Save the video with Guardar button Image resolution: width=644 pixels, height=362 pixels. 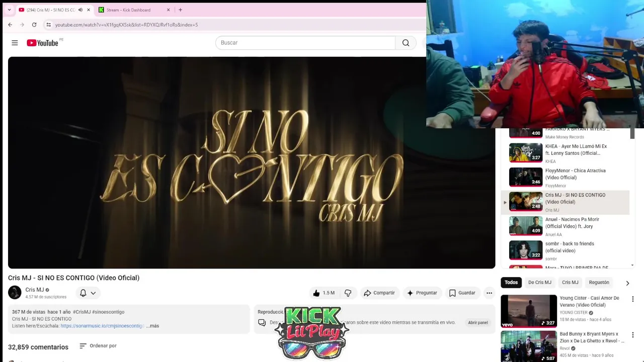coord(462,293)
